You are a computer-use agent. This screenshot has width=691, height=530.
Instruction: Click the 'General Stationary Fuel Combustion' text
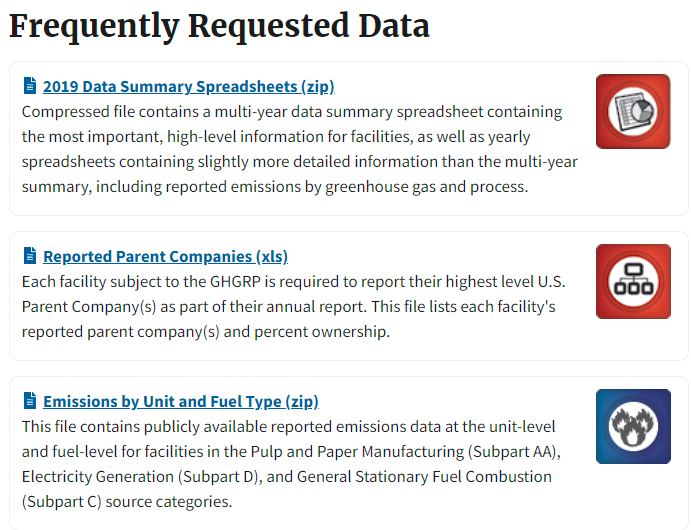tap(424, 476)
